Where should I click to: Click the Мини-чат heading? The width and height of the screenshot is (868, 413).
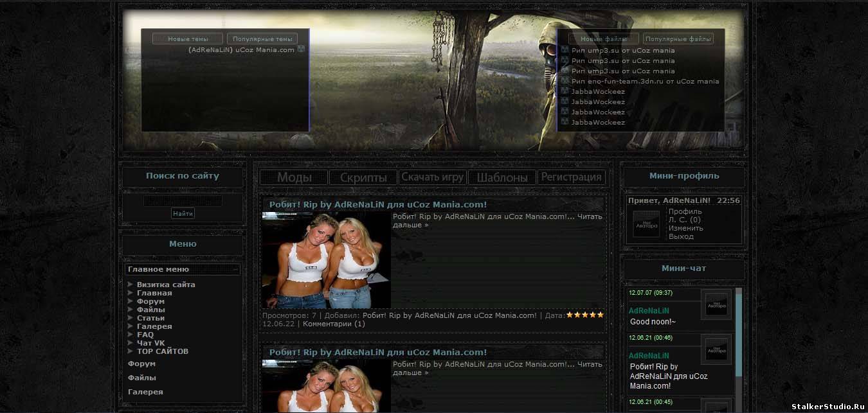point(684,268)
